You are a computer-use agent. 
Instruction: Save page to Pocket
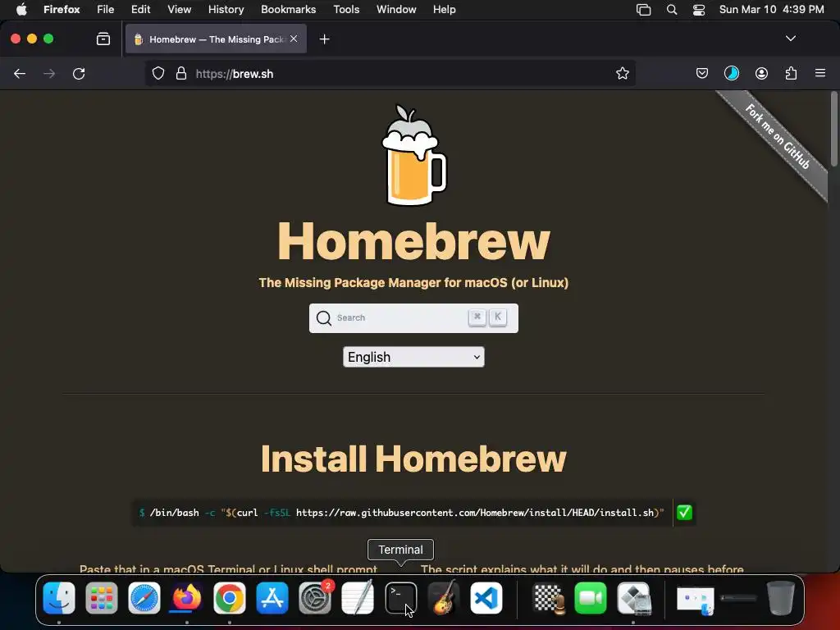pyautogui.click(x=702, y=73)
